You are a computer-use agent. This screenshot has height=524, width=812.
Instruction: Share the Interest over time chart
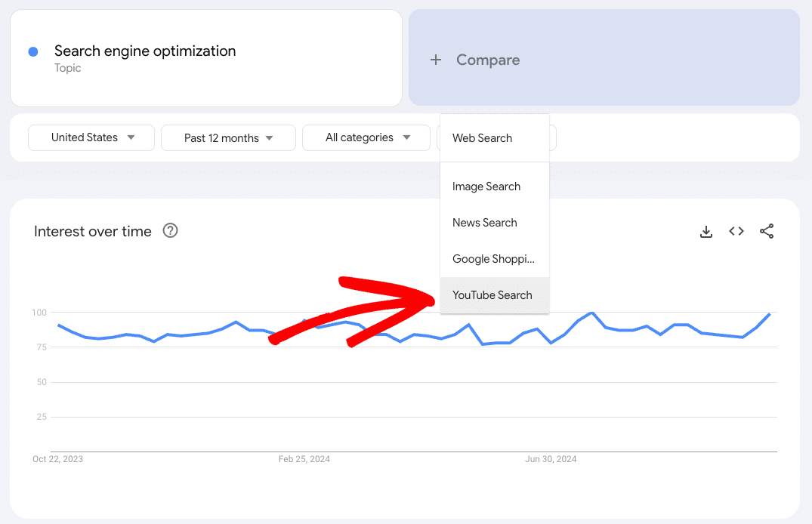pos(767,231)
